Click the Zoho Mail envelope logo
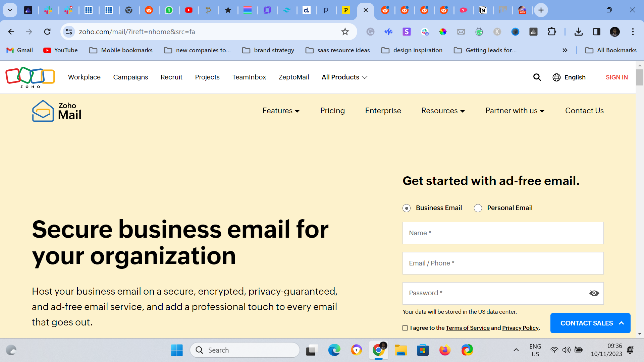This screenshot has width=644, height=362. 43,111
